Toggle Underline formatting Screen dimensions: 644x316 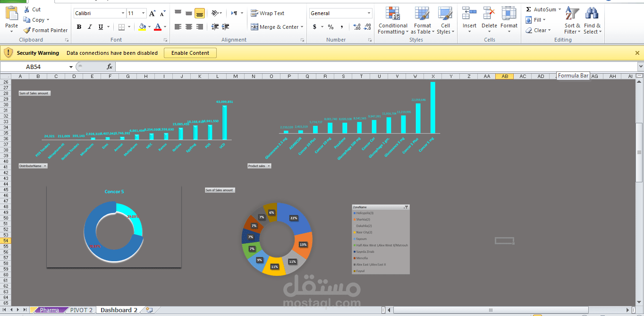(100, 27)
